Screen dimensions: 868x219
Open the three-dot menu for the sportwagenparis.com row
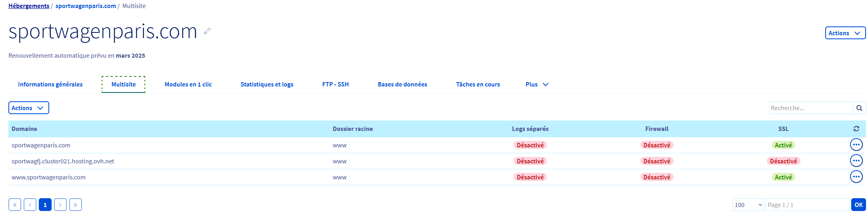pos(856,145)
